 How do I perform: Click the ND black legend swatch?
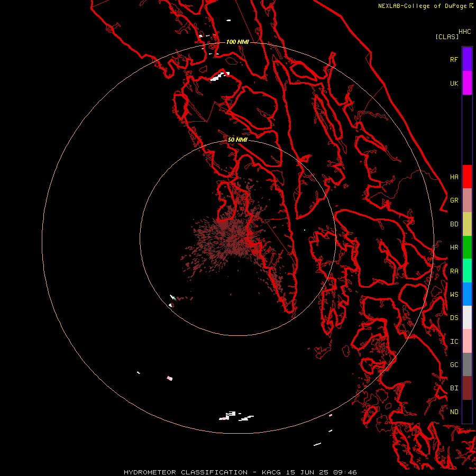[467, 411]
